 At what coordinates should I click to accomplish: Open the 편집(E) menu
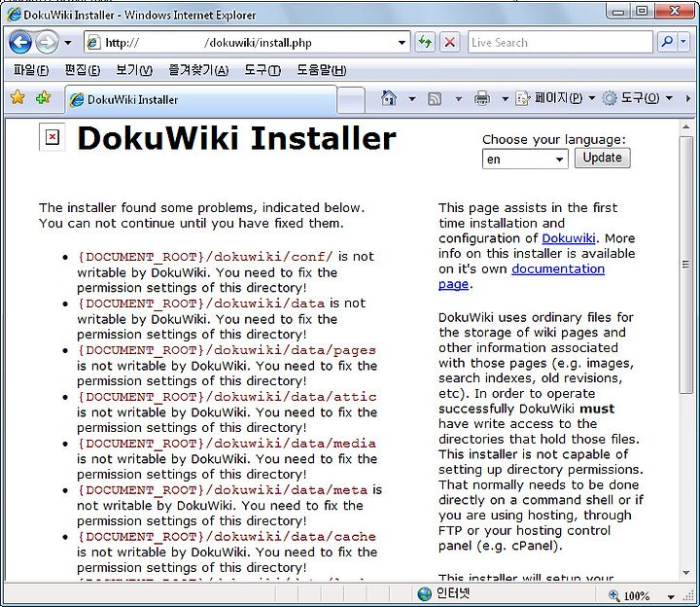click(x=83, y=70)
